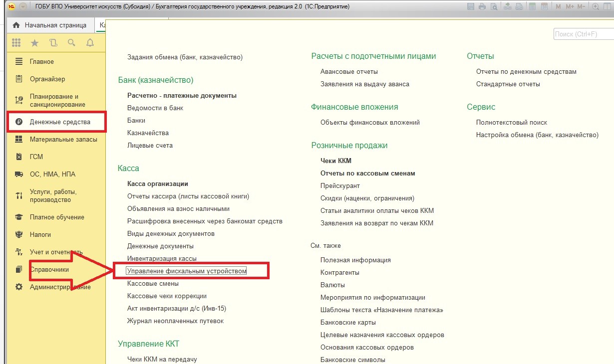Click the Zoom magnifier plus icon

pos(596,6)
